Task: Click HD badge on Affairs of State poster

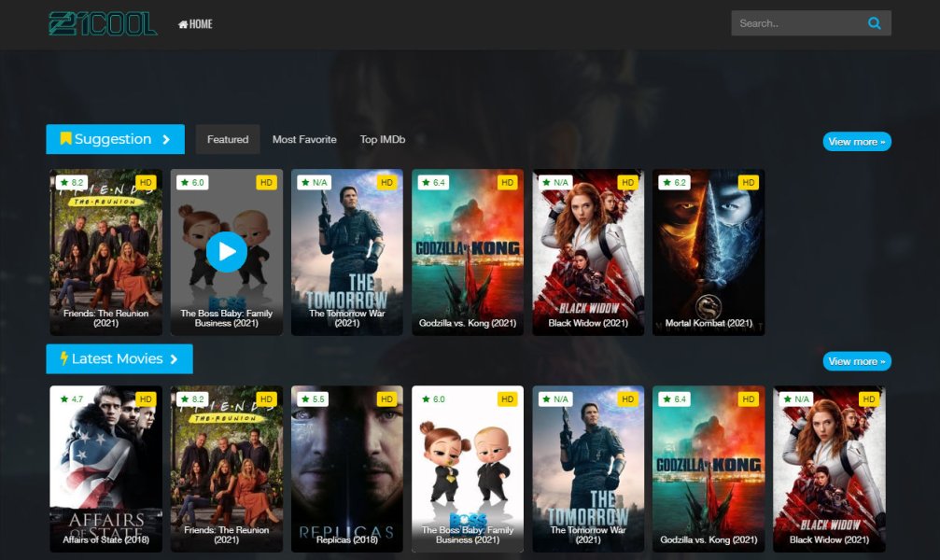Action: point(146,399)
